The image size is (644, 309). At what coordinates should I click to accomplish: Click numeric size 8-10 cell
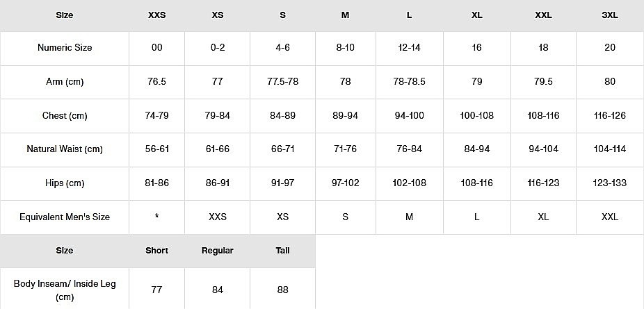pyautogui.click(x=345, y=48)
